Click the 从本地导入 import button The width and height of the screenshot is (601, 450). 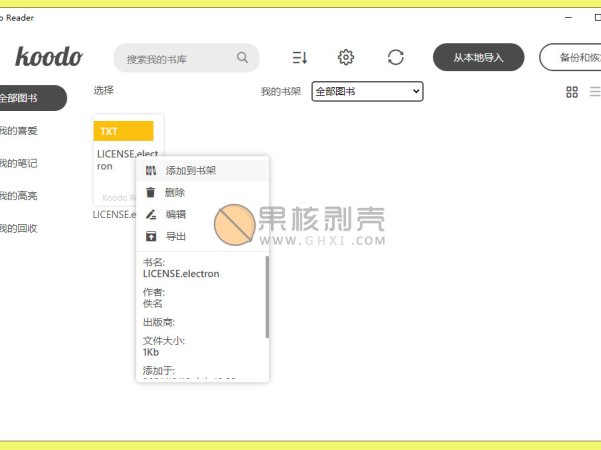[x=478, y=57]
